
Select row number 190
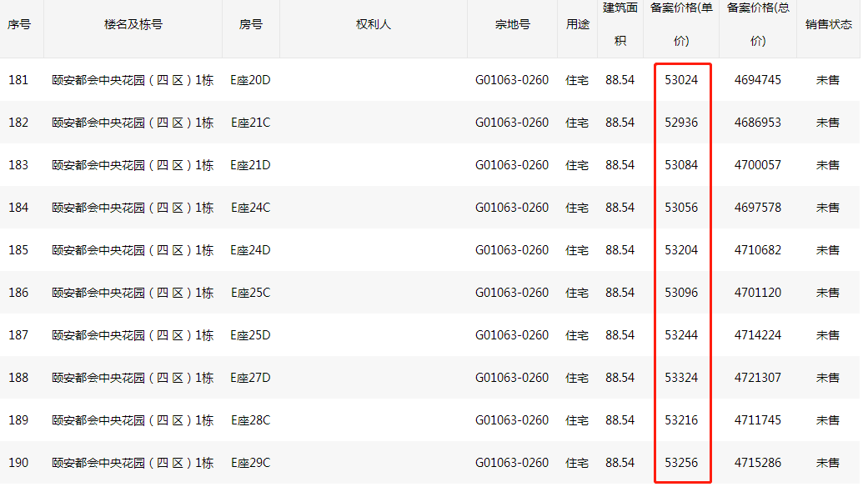(18, 463)
